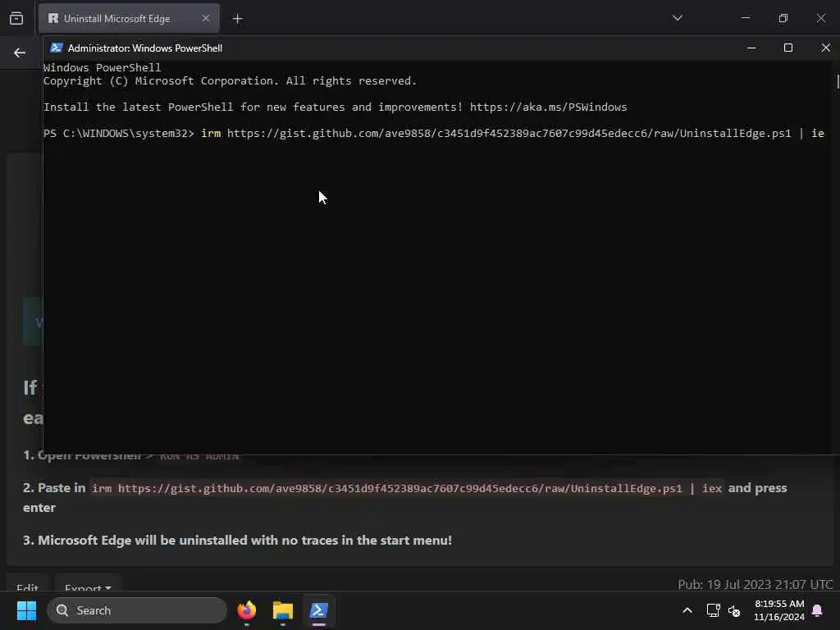Click the Pub: 19 Jul 2023 timestamp
Viewport: 840px width, 630px height.
pos(755,584)
